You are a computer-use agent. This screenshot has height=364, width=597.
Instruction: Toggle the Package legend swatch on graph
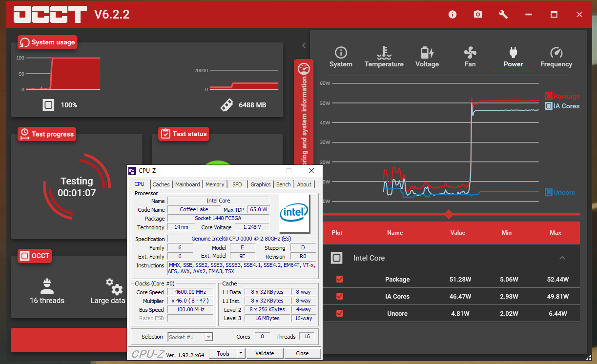[548, 96]
